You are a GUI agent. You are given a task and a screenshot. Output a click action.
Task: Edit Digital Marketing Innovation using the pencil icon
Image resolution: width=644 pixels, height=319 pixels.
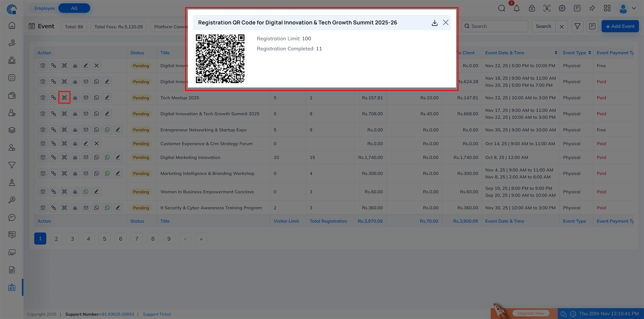point(118,157)
